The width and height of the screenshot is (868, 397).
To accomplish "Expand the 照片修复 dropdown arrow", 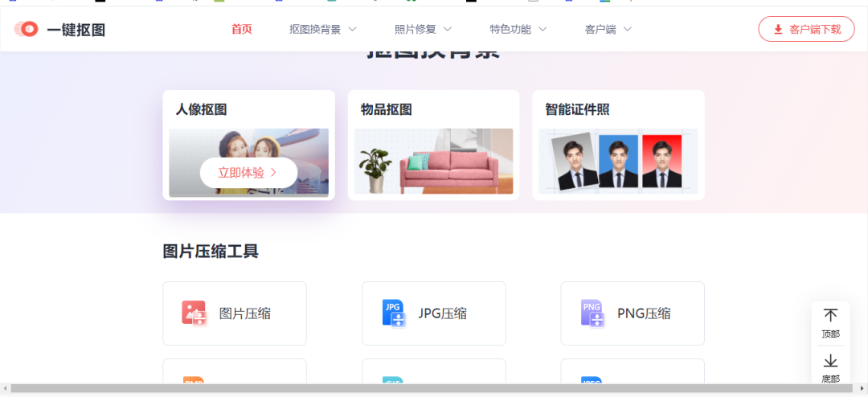I will [448, 30].
